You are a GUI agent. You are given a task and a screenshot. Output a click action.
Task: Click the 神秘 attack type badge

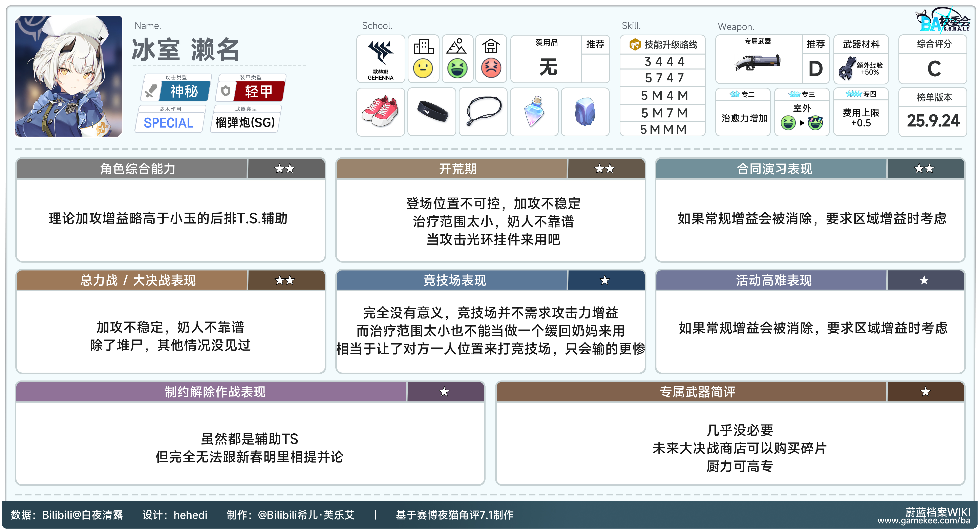point(184,91)
